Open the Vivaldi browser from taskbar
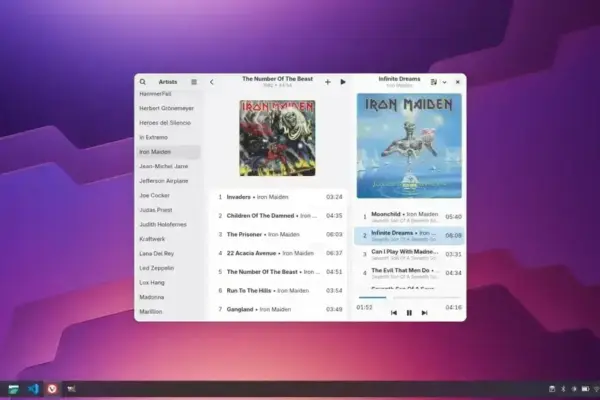Viewport: 600px width, 400px height. 52,389
